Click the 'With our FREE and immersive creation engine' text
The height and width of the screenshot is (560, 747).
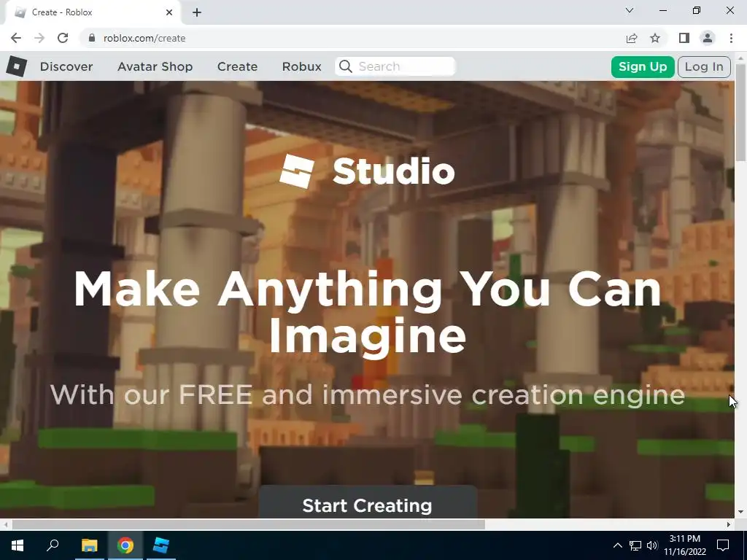[x=368, y=394]
